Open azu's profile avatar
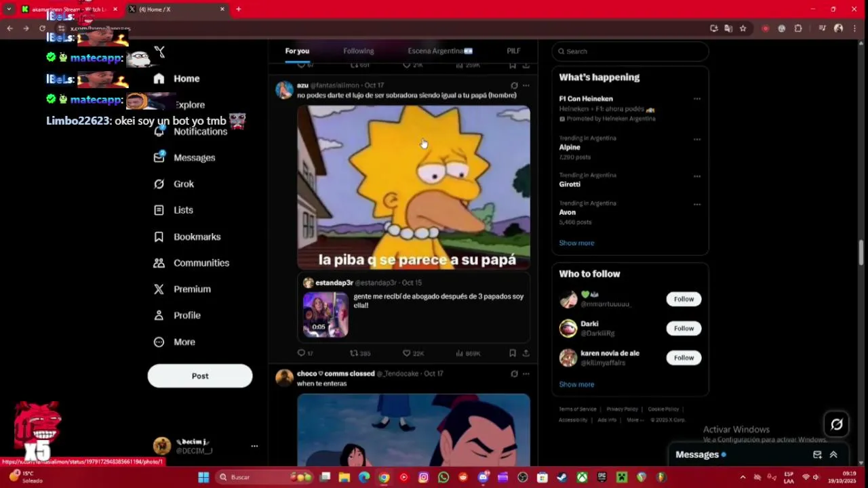This screenshot has height=488, width=868. click(284, 90)
